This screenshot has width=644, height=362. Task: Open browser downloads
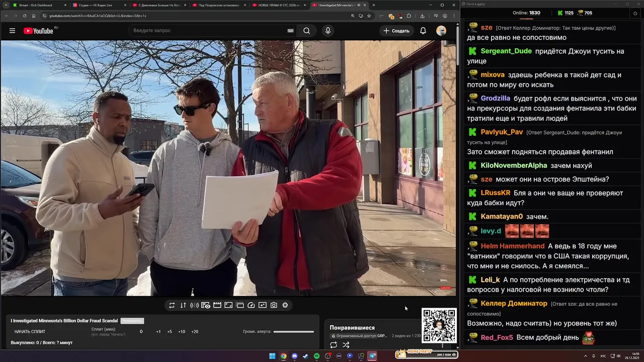click(x=422, y=16)
